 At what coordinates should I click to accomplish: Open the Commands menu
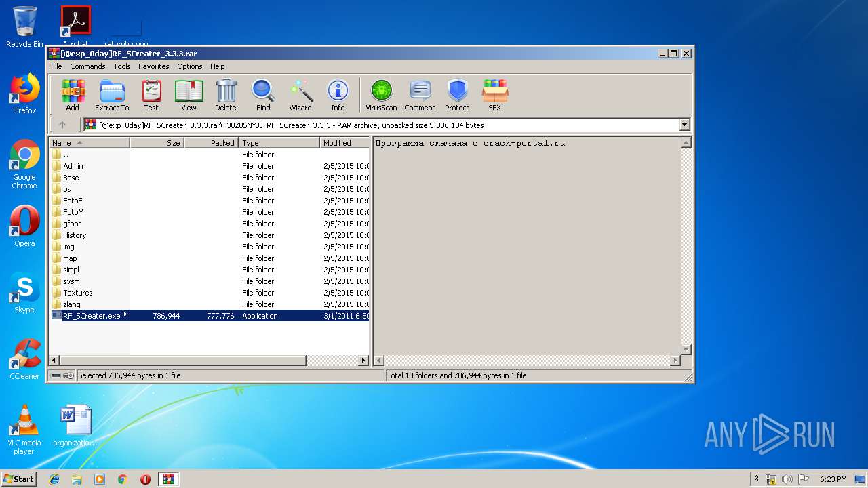pos(87,66)
